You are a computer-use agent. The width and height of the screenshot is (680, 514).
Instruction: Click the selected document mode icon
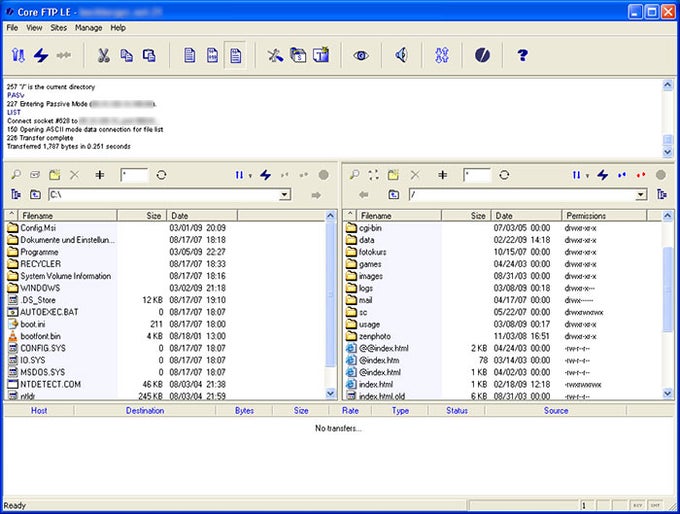click(x=235, y=56)
